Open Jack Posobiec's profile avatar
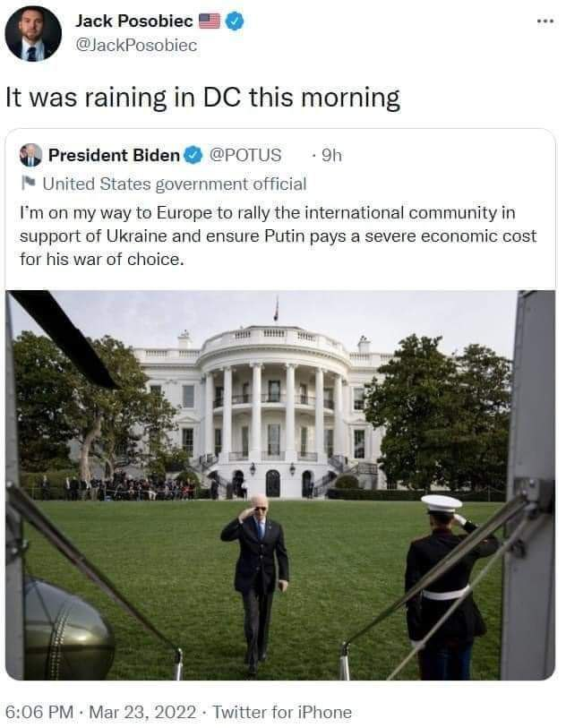 (33, 34)
